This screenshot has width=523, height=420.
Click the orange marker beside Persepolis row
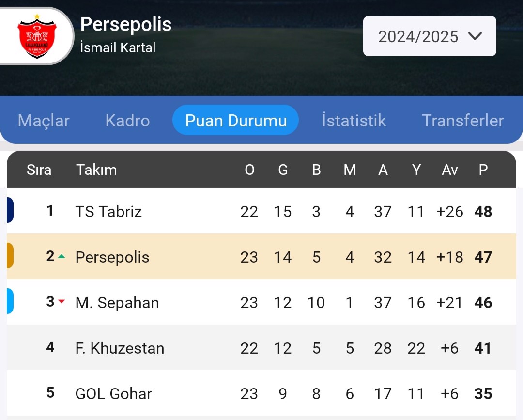click(10, 255)
